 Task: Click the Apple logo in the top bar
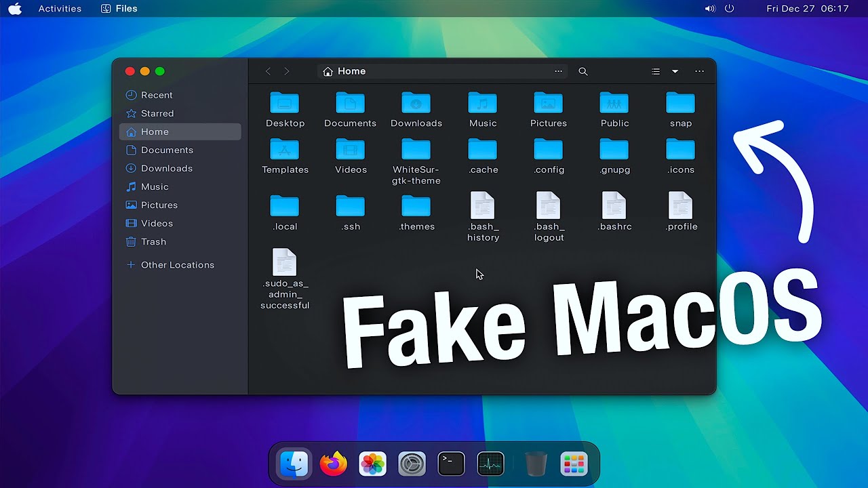(x=14, y=9)
